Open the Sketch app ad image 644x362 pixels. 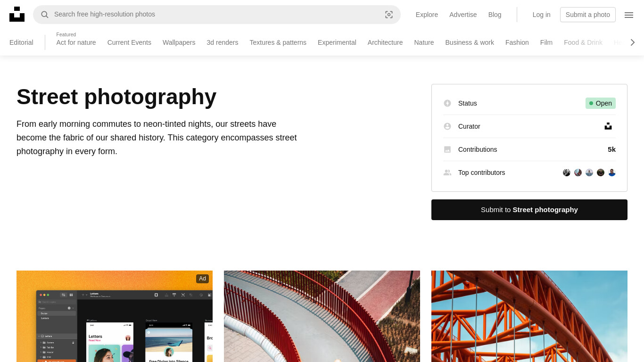click(x=115, y=316)
